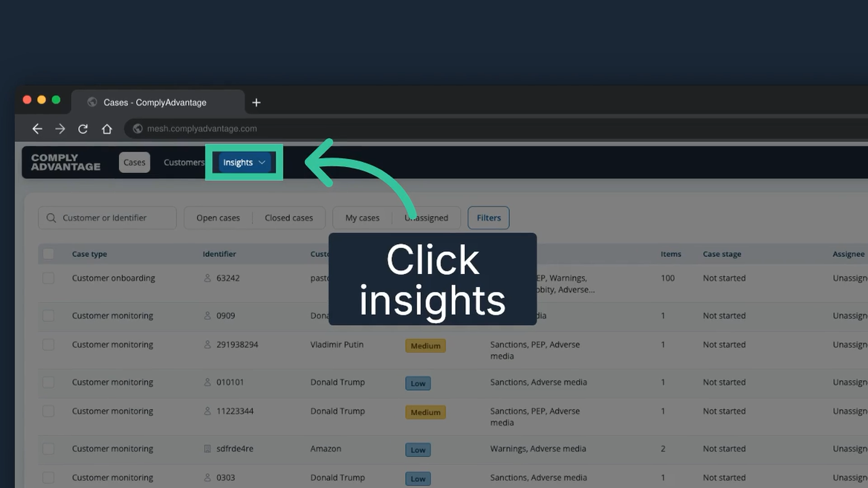This screenshot has width=868, height=488.
Task: Show Closed cases
Action: click(289, 218)
